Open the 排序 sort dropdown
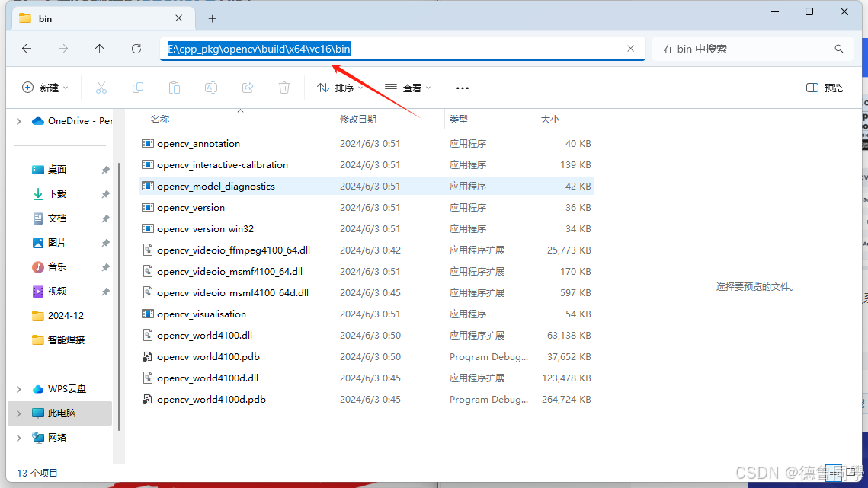Screen dimensions: 868x488 pyautogui.click(x=339, y=88)
